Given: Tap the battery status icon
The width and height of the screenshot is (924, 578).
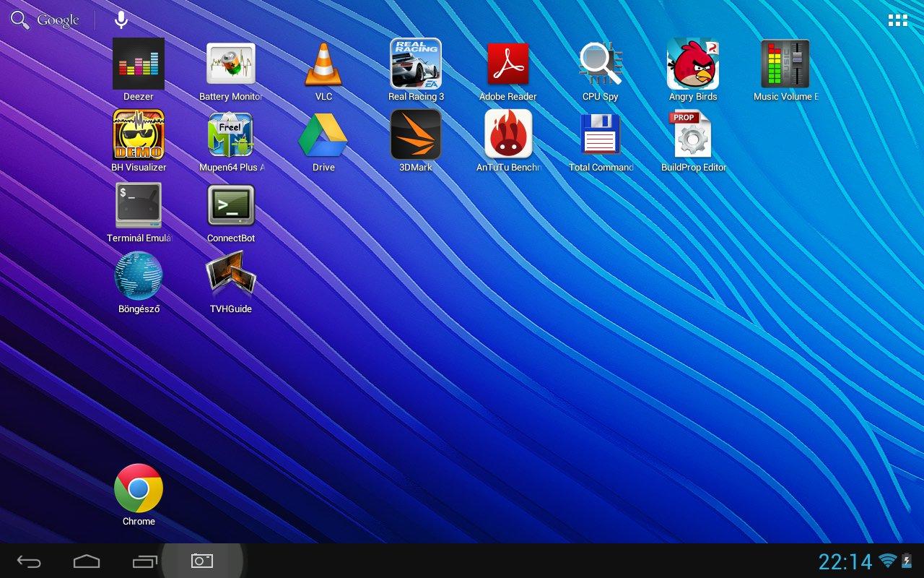Looking at the screenshot, I should (907, 561).
